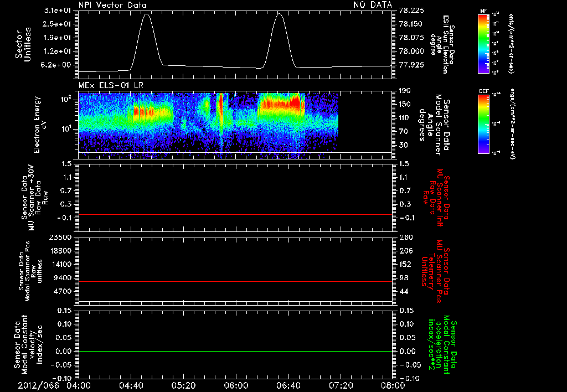Screen dimensions: 567x392
Task: Click the '78.075' sun elevation value
Action: [411, 38]
